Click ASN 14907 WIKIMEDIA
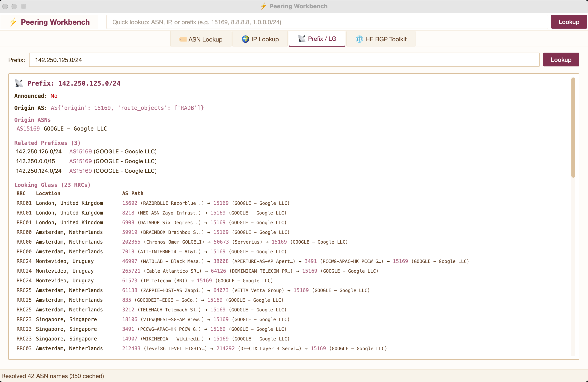 pos(130,338)
